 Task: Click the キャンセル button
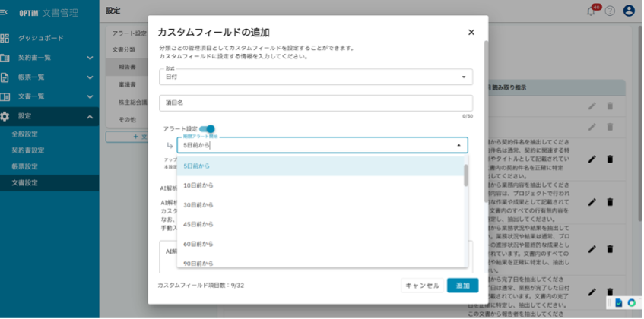[x=422, y=286]
